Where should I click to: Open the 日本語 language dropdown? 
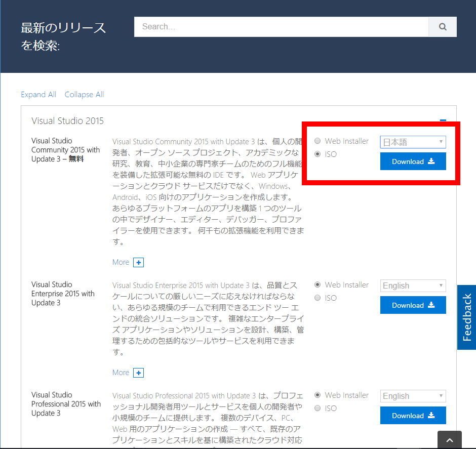pos(413,142)
